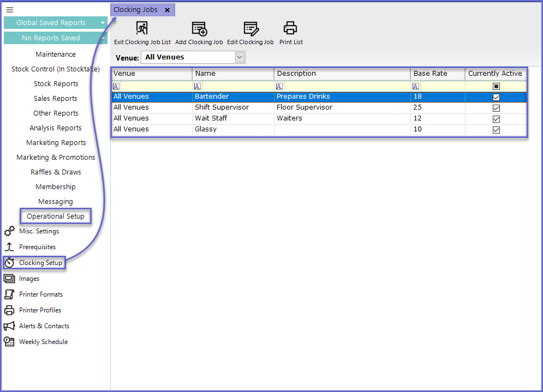Screen dimensions: 543x392
Task: Expand the Venue dropdown list
Action: click(239, 57)
